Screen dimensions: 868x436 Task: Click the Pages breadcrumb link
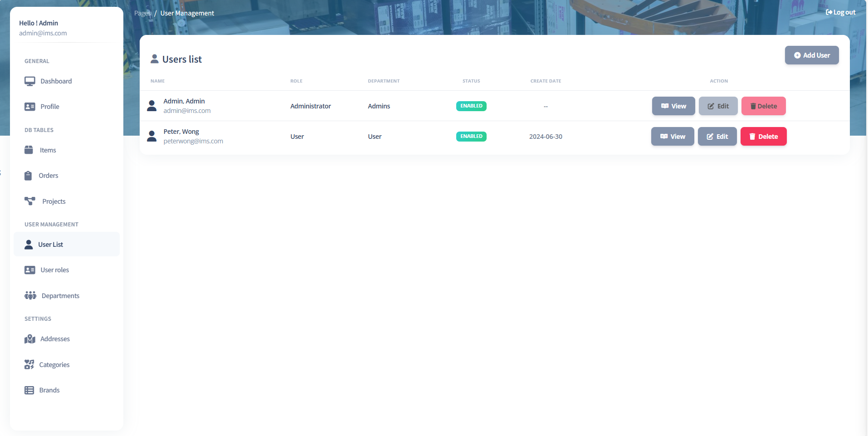(x=142, y=13)
